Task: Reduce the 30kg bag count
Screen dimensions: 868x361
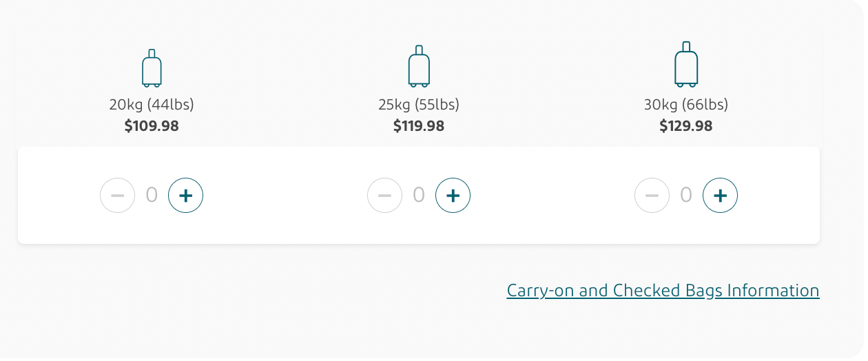Action: [652, 196]
